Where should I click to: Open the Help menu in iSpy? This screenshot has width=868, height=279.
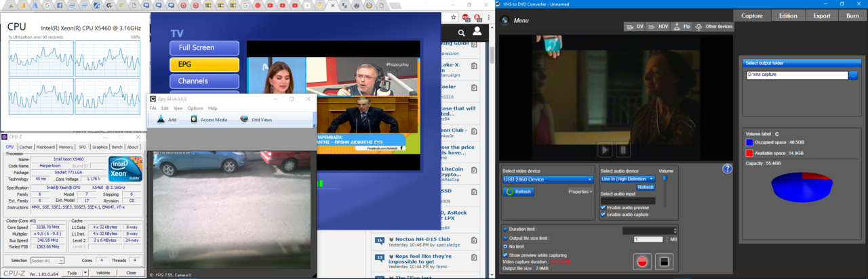213,108
